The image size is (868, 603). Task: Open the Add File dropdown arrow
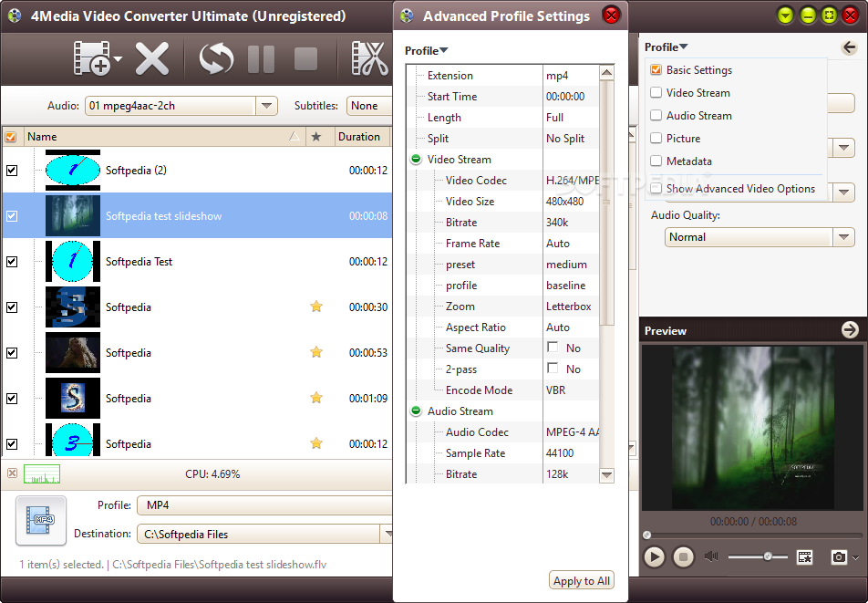(x=118, y=58)
